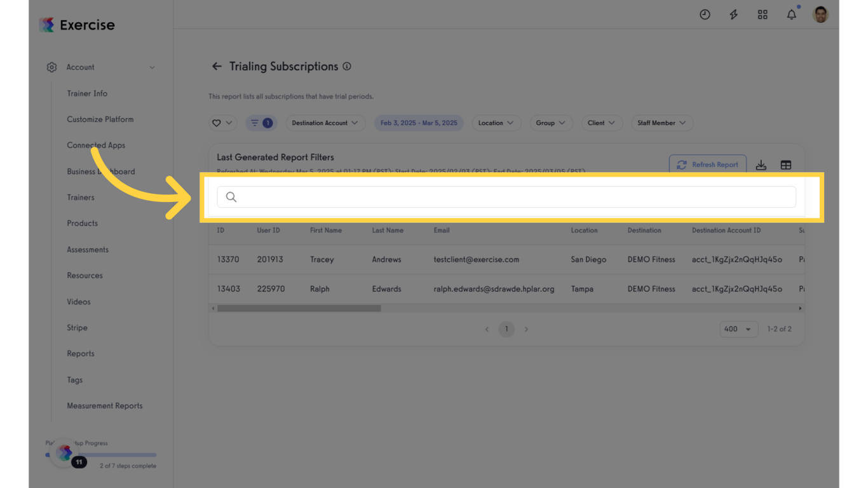Image resolution: width=868 pixels, height=488 pixels.
Task: Click the profile avatar in top right
Action: tap(820, 14)
